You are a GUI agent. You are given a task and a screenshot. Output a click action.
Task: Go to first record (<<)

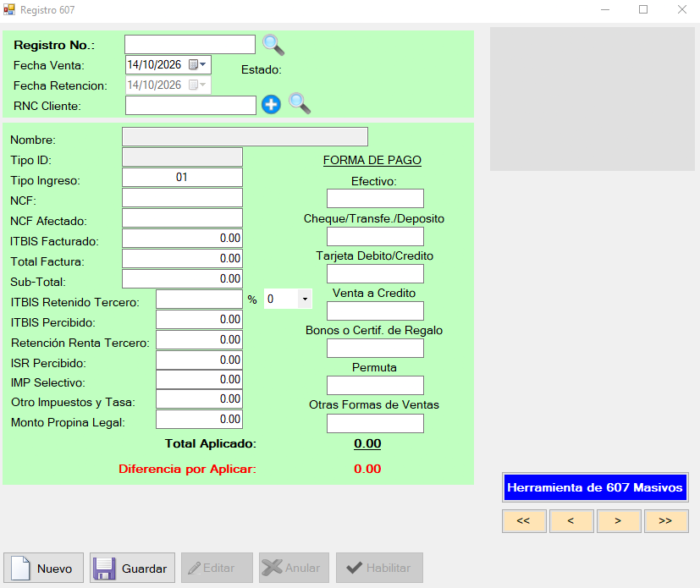524,520
